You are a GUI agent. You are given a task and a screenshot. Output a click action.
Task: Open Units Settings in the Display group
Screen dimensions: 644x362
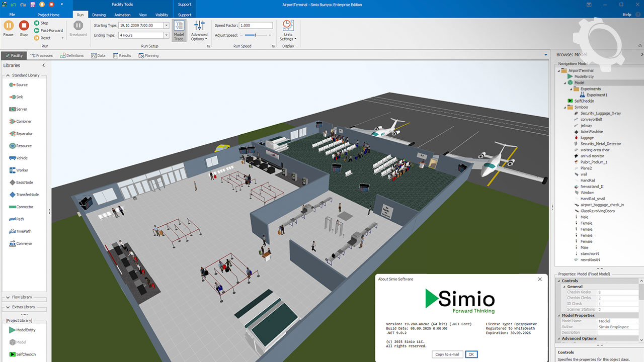coord(288,31)
